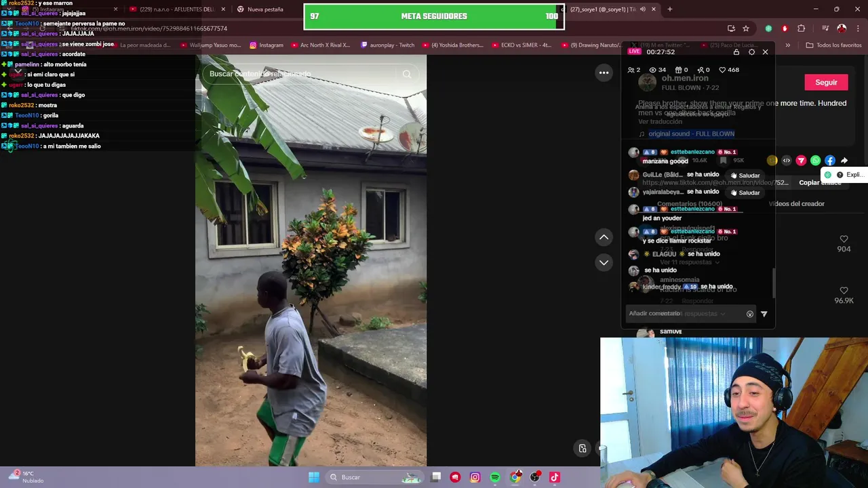Click the heart likes count 468
The image size is (868, 488).
[729, 70]
